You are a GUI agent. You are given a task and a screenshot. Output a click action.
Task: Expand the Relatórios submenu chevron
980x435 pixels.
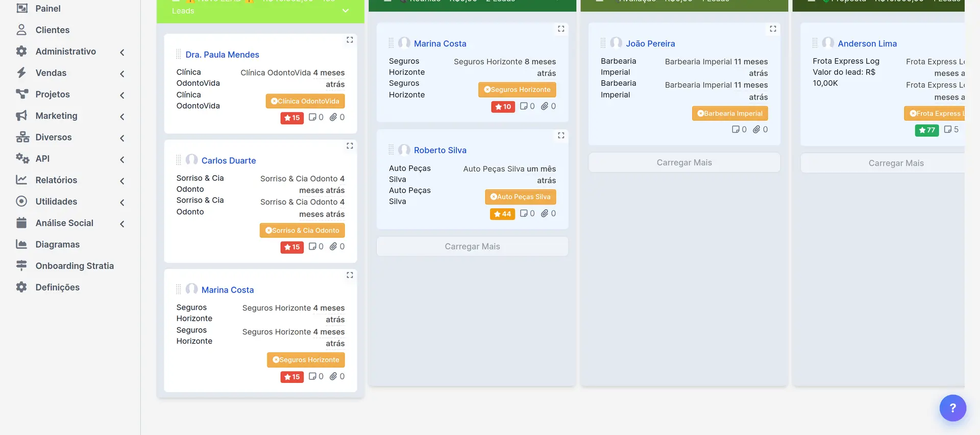pyautogui.click(x=122, y=181)
